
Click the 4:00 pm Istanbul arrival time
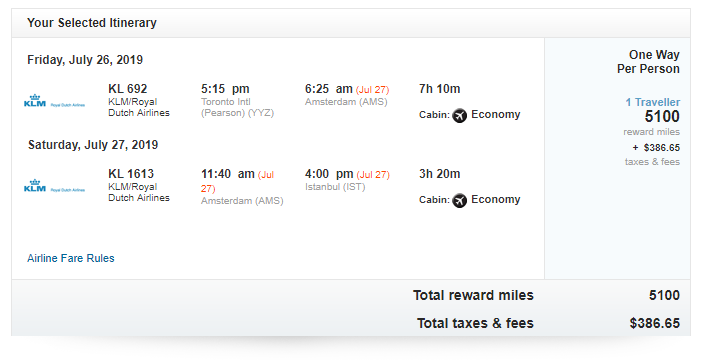click(x=329, y=174)
